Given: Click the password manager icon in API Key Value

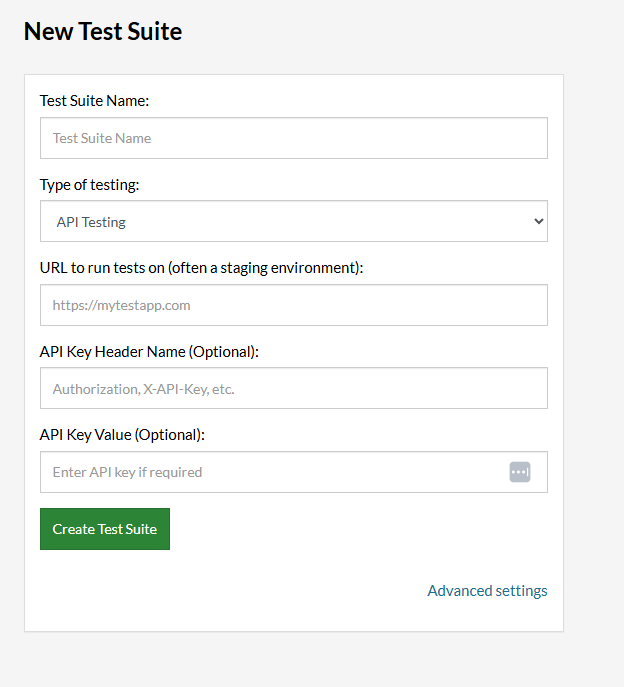Looking at the screenshot, I should [x=519, y=472].
